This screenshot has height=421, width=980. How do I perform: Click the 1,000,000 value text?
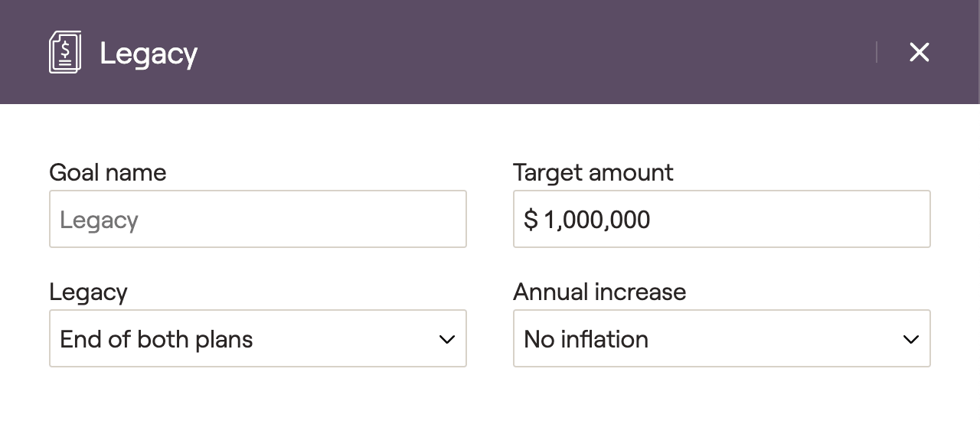(x=597, y=220)
